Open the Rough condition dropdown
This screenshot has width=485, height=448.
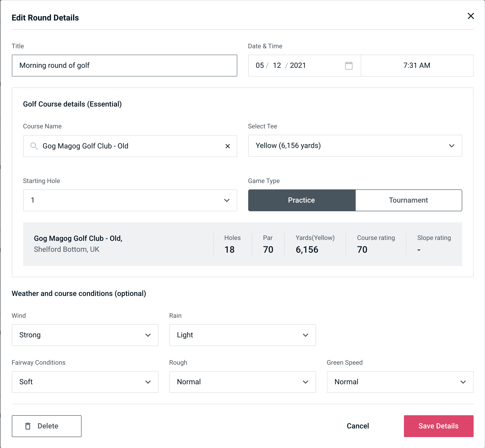[x=242, y=382]
